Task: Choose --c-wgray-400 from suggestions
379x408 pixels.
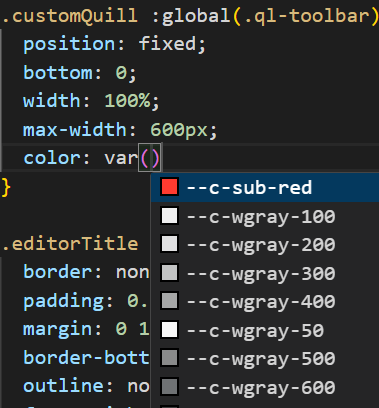Action: pyautogui.click(x=265, y=301)
